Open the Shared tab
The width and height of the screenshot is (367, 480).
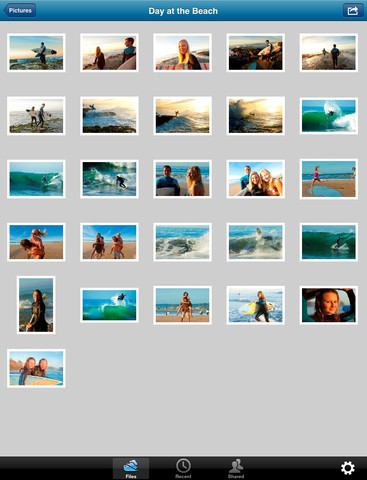[236, 469]
